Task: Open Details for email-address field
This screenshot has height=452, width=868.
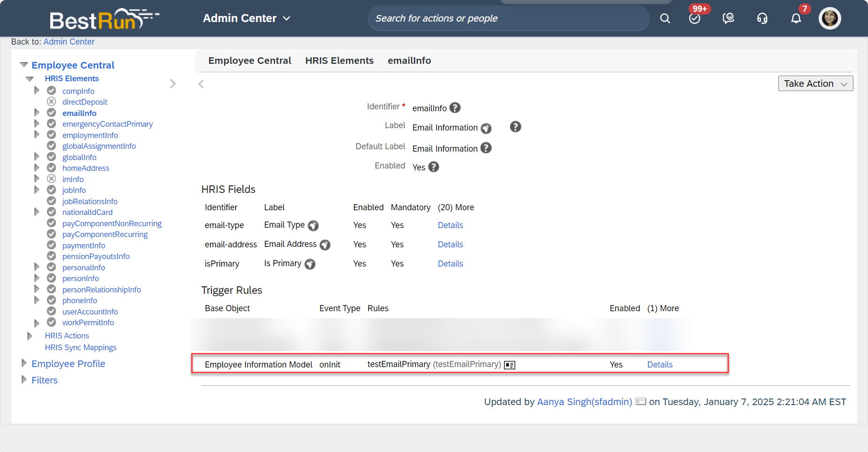Action: [450, 245]
